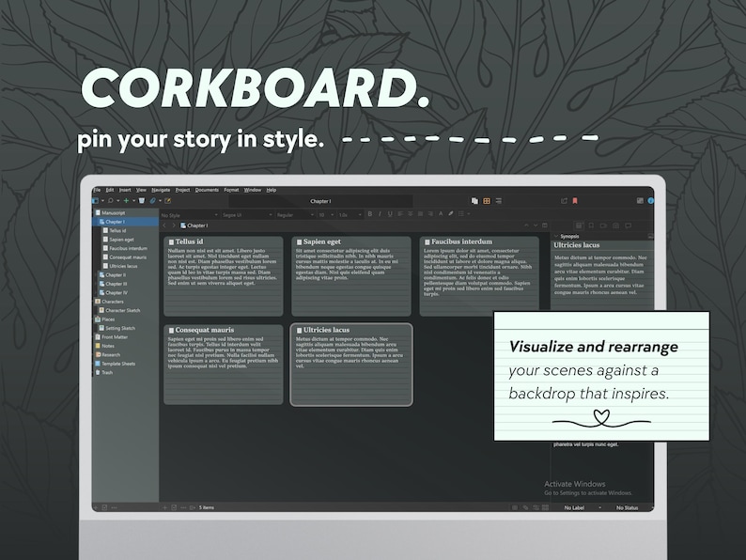Screen dimensions: 746x560
Task: Click the Search magnifier icon in the toolbar
Action: tap(111, 201)
